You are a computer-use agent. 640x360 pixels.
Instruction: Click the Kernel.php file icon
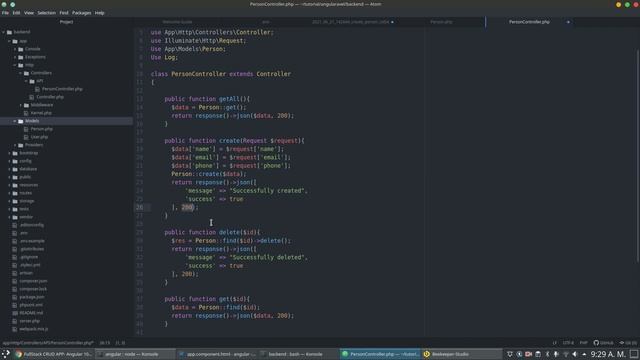point(26,113)
